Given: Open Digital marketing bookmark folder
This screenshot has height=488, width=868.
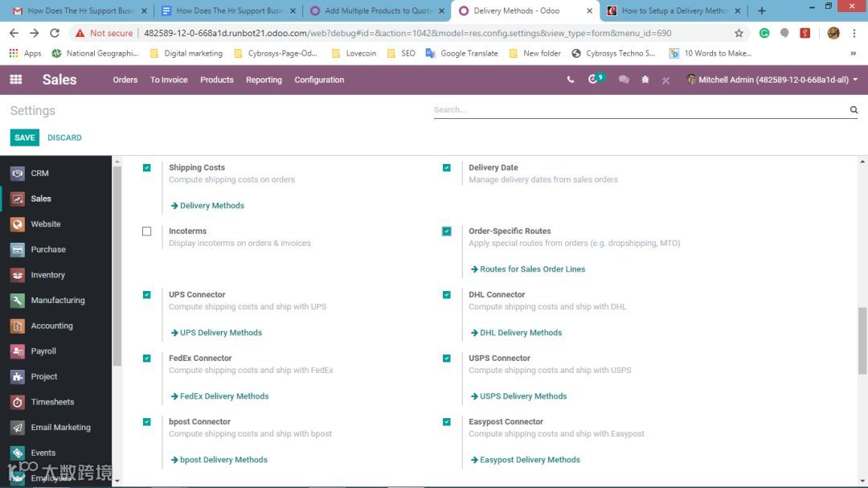Looking at the screenshot, I should click(186, 54).
